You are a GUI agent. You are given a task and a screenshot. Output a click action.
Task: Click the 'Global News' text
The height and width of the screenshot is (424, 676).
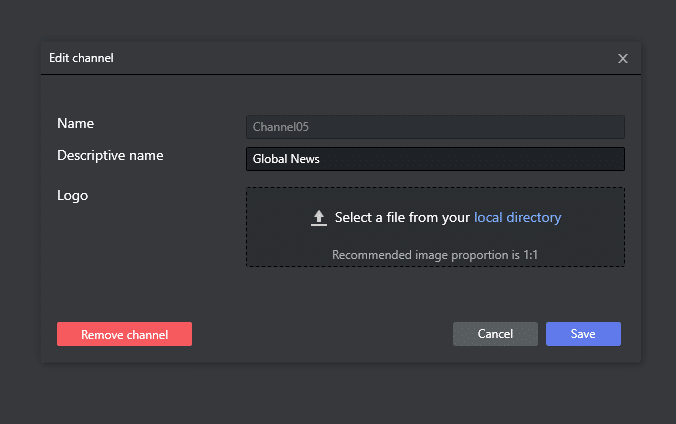[286, 159]
